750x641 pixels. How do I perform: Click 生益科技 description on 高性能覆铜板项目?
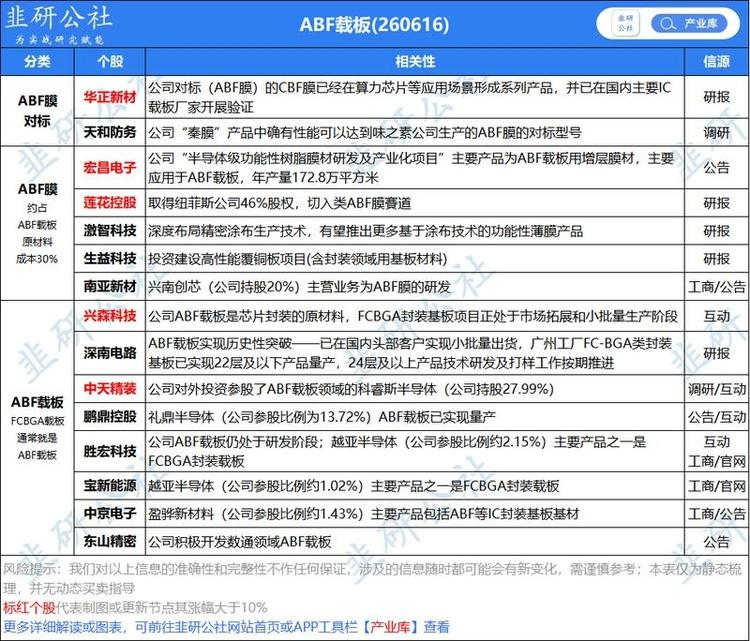298,259
